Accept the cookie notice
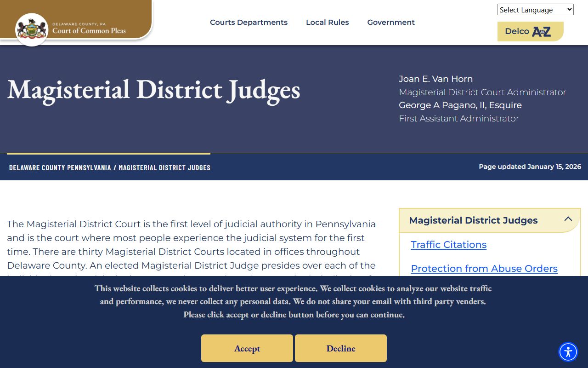 point(247,348)
